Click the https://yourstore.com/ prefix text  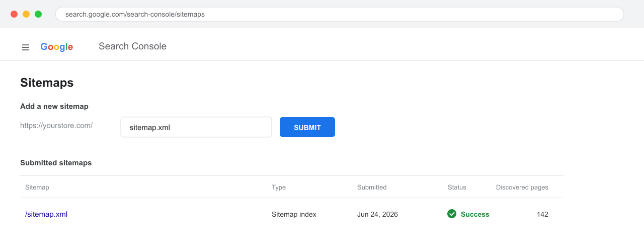(x=56, y=125)
